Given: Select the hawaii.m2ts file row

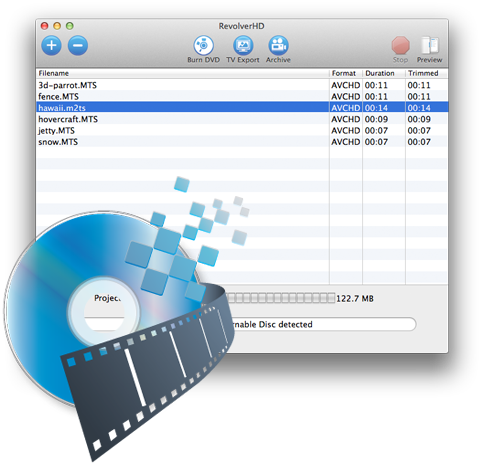Looking at the screenshot, I should tap(242, 108).
